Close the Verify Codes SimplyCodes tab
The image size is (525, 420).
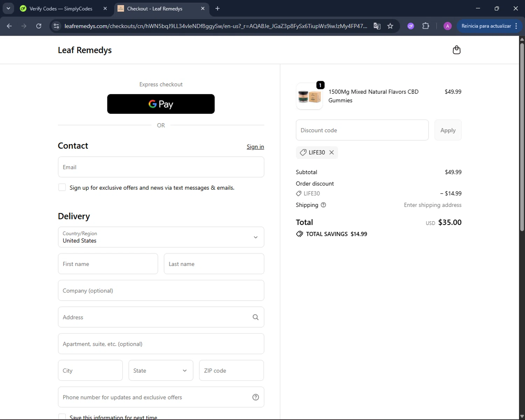pyautogui.click(x=105, y=8)
